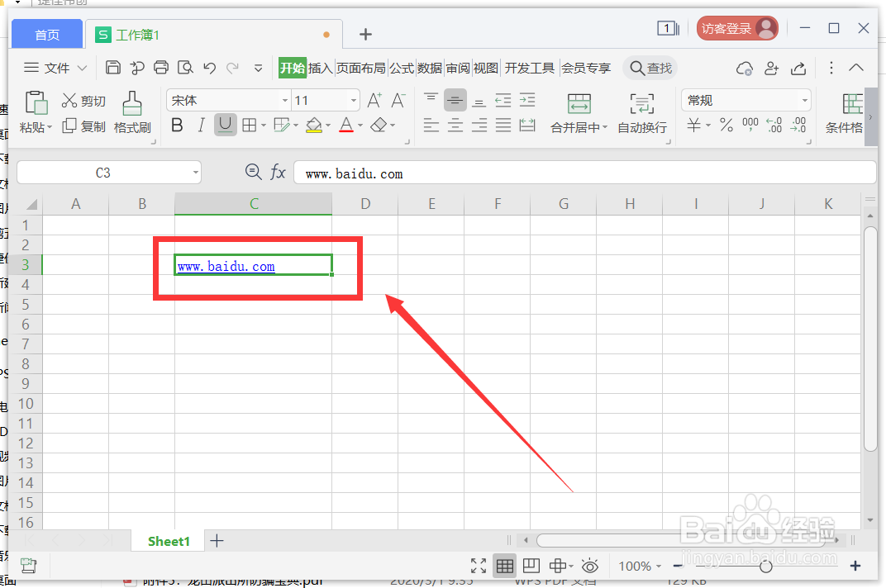
Task: Click column header D
Action: coord(365,204)
